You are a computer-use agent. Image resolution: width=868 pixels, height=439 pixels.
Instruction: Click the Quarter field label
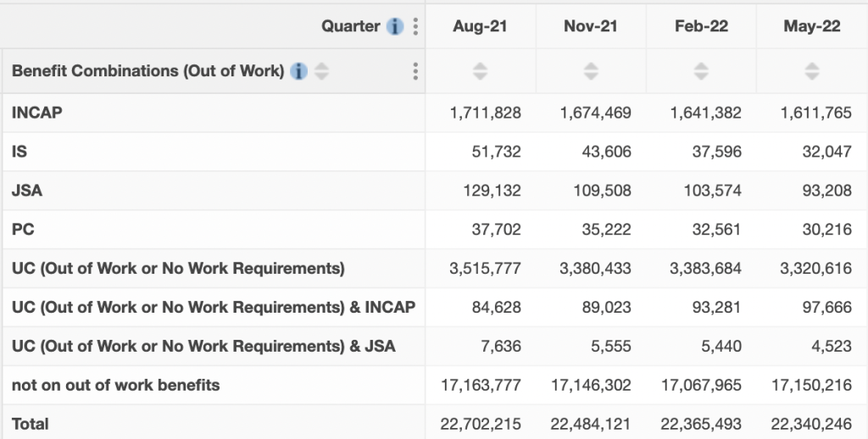[350, 26]
